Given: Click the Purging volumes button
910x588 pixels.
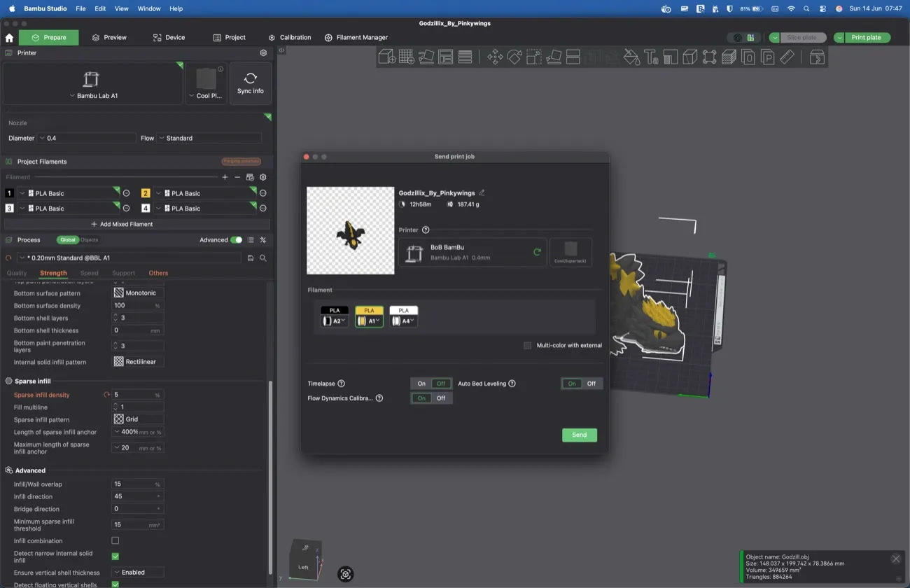Looking at the screenshot, I should point(241,162).
